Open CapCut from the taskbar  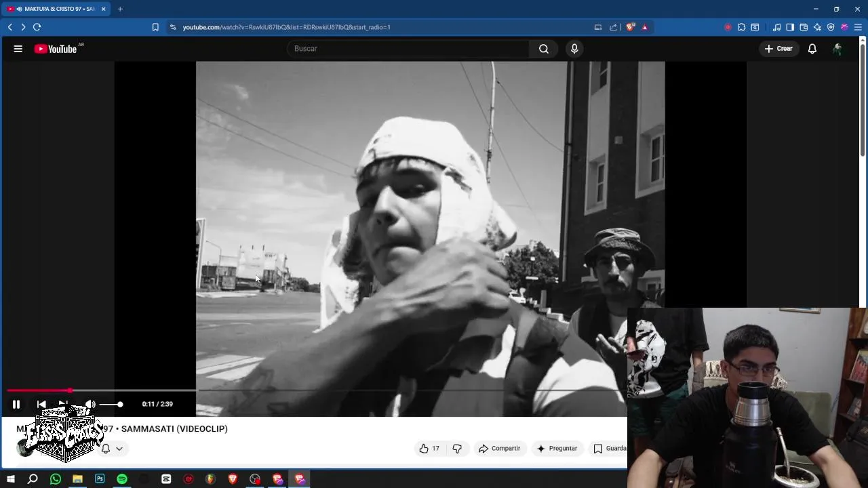click(166, 479)
